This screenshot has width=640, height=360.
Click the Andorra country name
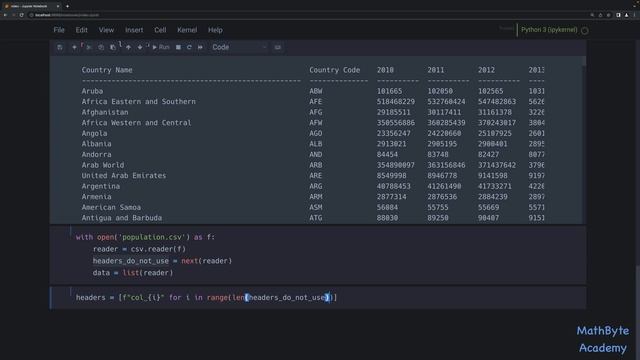tap(96, 155)
